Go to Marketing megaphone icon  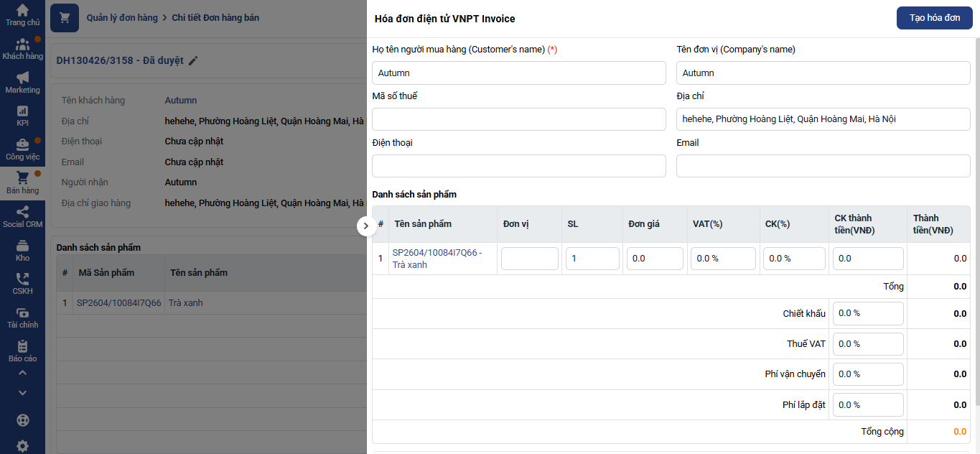click(22, 78)
